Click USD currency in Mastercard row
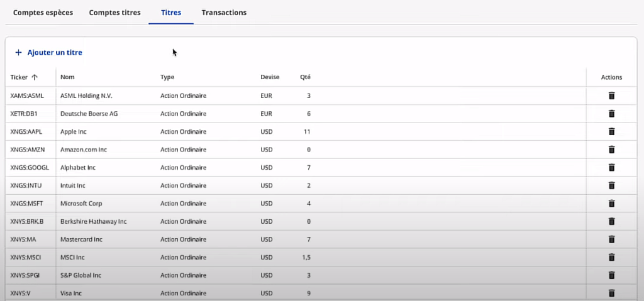 click(267, 239)
